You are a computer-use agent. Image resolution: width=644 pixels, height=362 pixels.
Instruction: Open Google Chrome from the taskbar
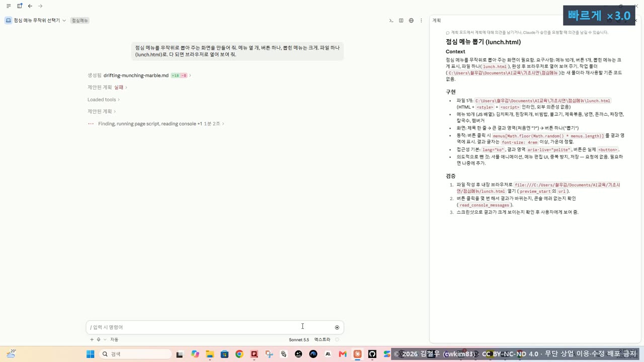pos(239,354)
